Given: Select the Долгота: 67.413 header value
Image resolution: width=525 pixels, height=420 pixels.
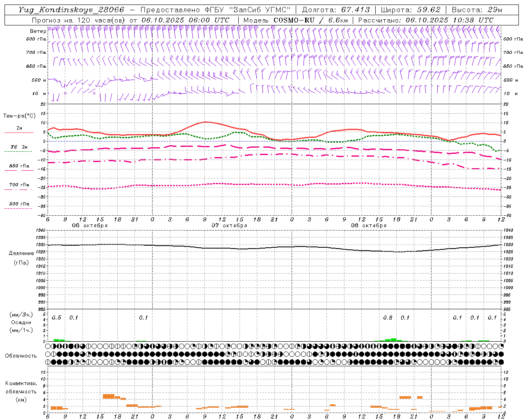Looking at the screenshot, I should [x=336, y=10].
